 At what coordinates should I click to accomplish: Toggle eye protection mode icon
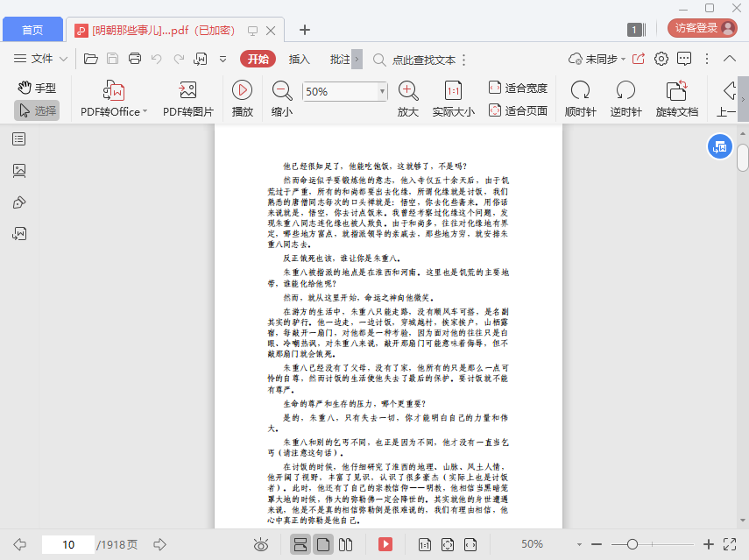(261, 544)
